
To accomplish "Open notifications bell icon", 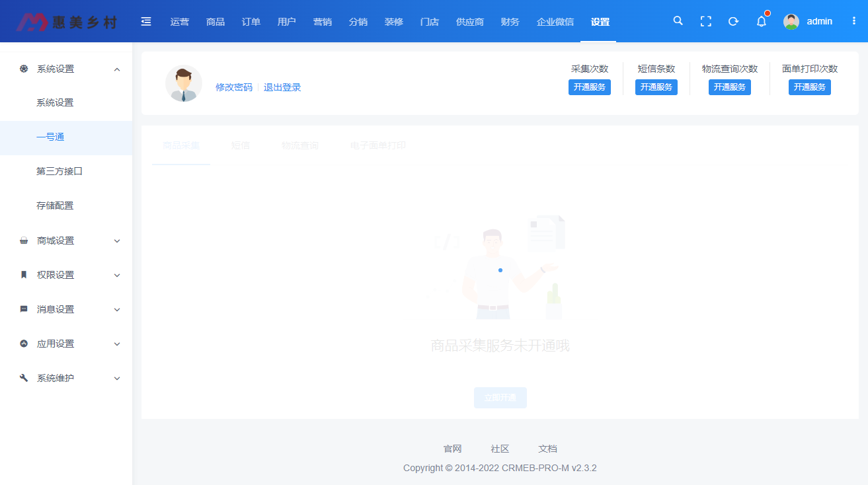I will 761,22.
